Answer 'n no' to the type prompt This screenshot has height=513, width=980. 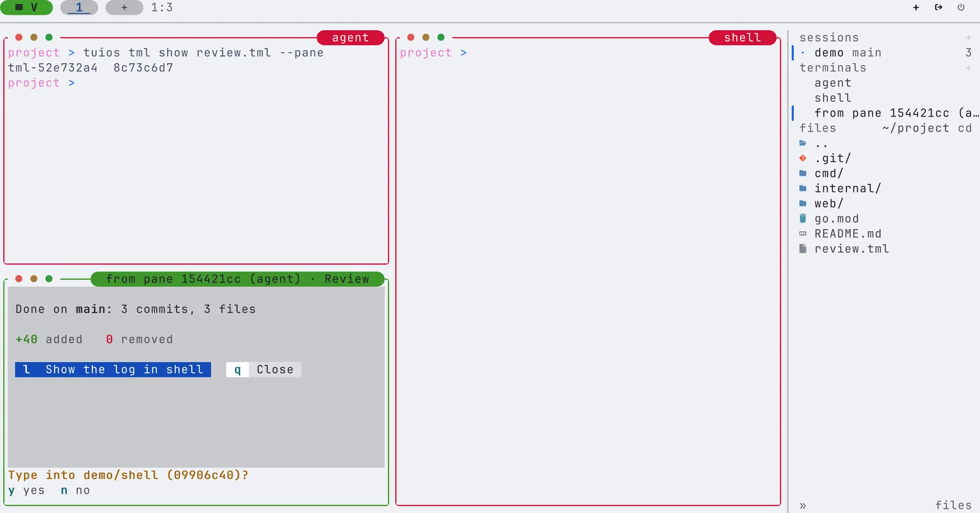[76, 490]
